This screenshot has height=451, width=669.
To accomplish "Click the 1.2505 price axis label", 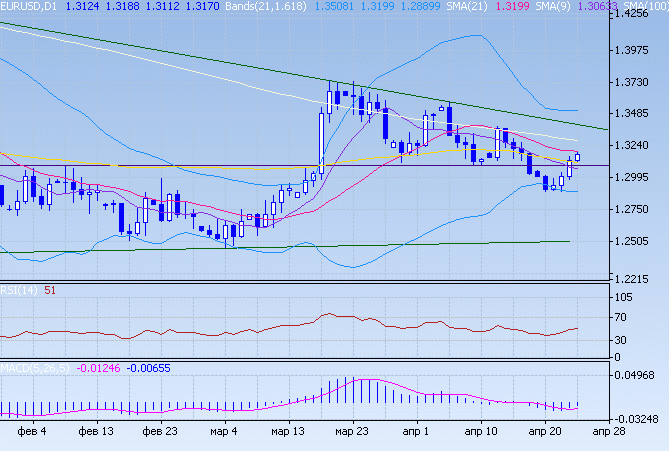I will pyautogui.click(x=639, y=241).
